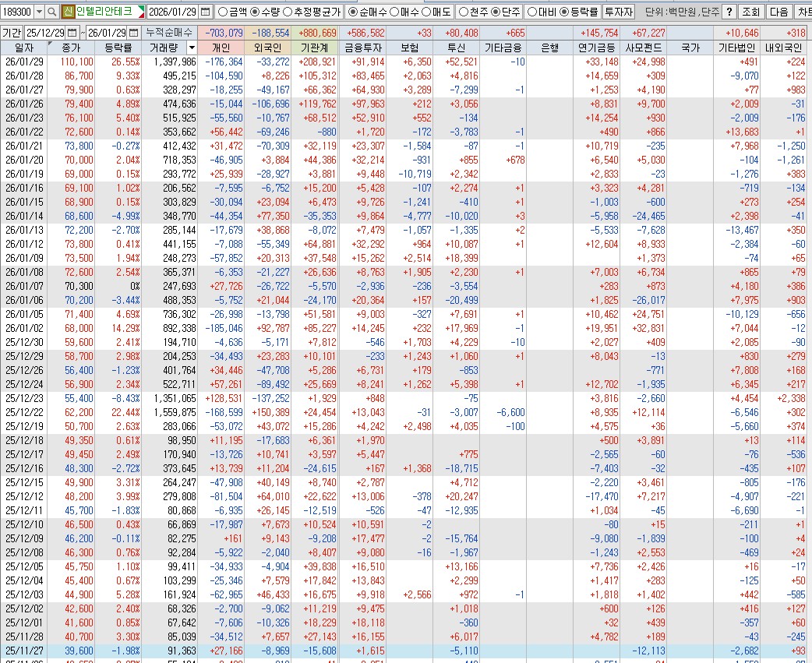
Task: Click the 연기금등 column header
Action: pyautogui.click(x=597, y=48)
